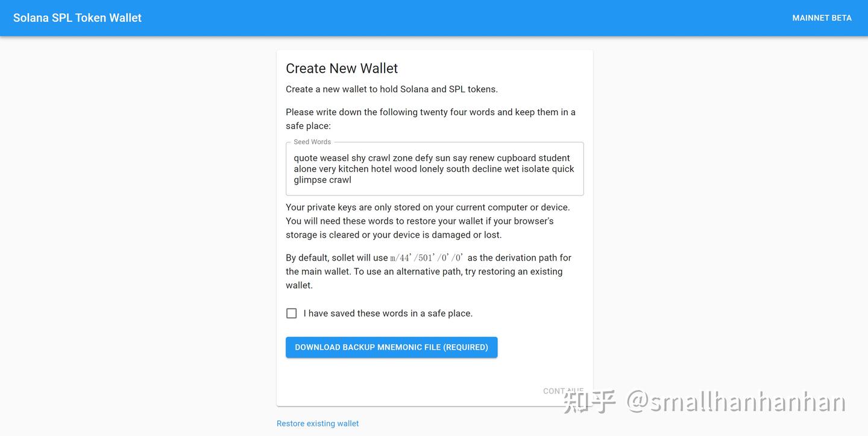
Task: Tick the saved these words checkbox
Action: (x=292, y=314)
